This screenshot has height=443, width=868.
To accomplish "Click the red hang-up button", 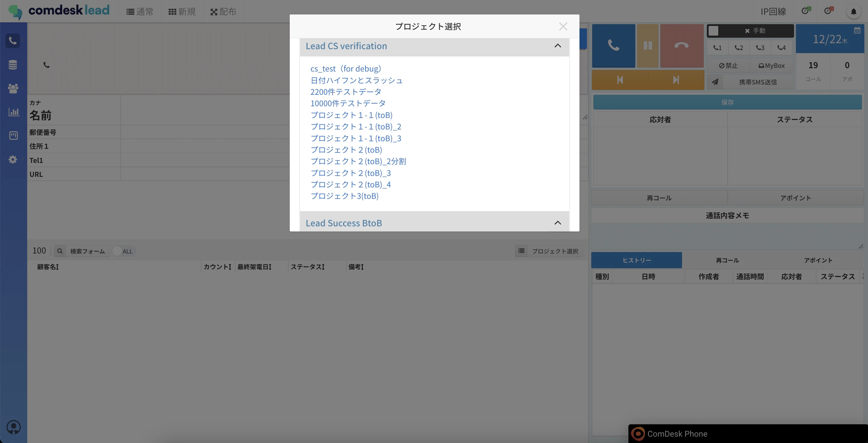I will click(682, 46).
